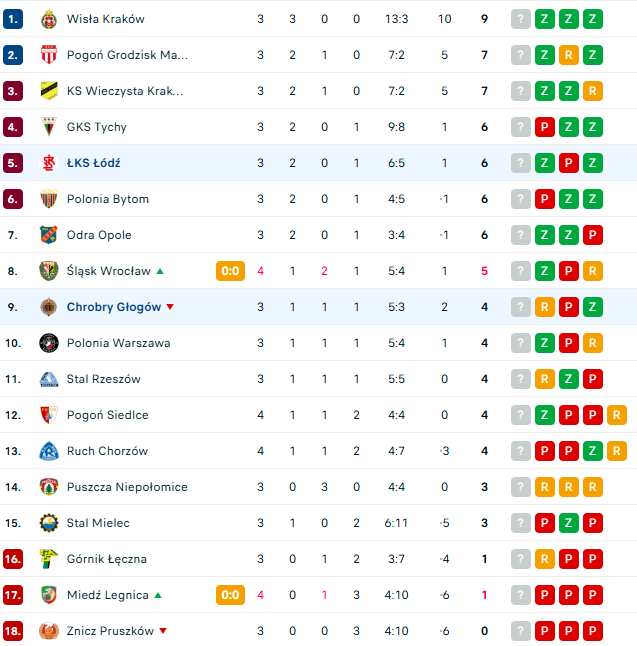Click Puszcza Niepołomice's first orange R form badge
The image size is (637, 646).
point(545,487)
